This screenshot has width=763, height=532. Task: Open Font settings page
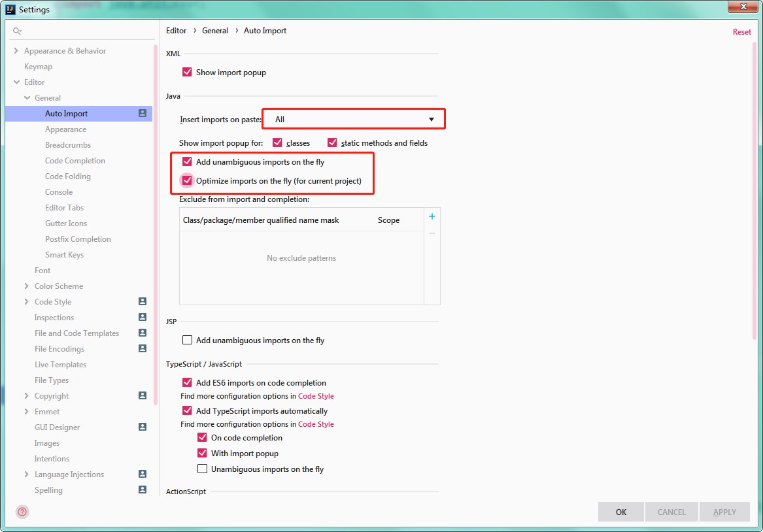[42, 271]
